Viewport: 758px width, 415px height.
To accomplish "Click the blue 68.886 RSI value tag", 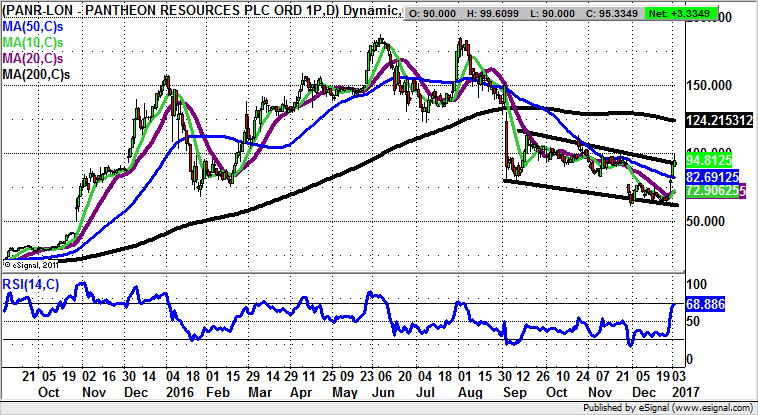I will [x=706, y=301].
